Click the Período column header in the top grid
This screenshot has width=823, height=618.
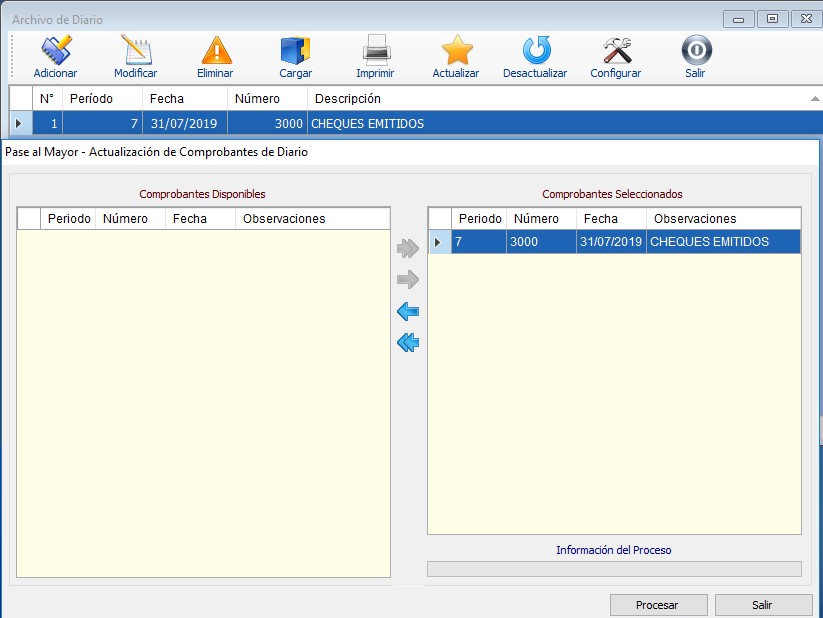pos(102,99)
